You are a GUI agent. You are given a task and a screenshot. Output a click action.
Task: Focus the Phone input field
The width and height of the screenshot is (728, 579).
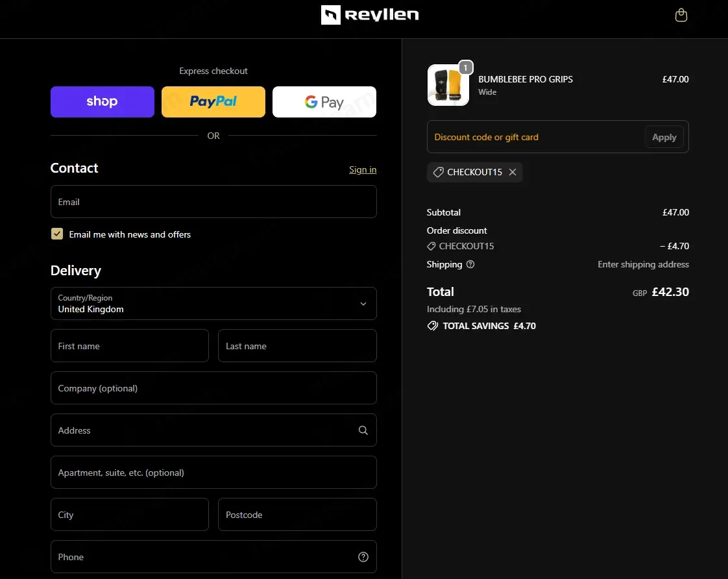point(213,557)
